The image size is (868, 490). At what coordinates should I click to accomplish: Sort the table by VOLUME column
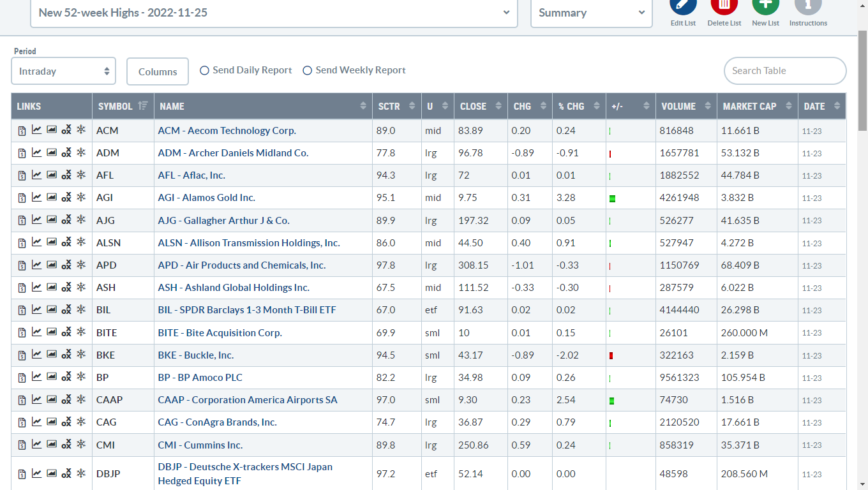click(x=686, y=107)
